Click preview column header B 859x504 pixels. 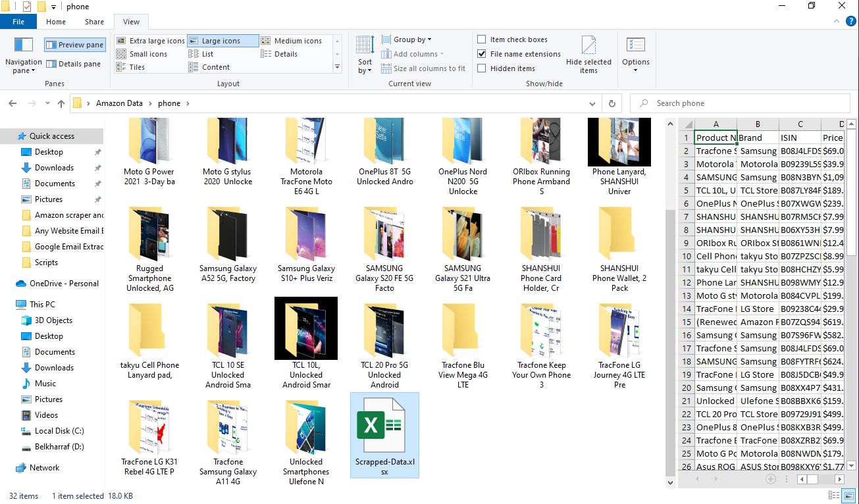click(758, 124)
